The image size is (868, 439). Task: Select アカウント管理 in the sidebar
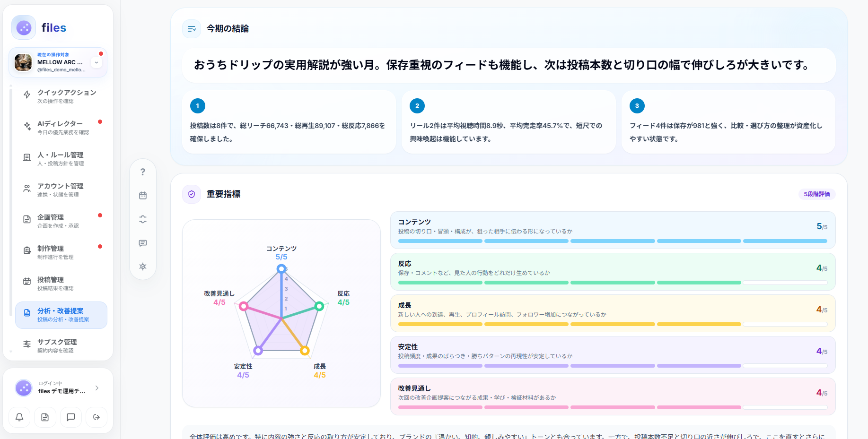[x=61, y=190]
